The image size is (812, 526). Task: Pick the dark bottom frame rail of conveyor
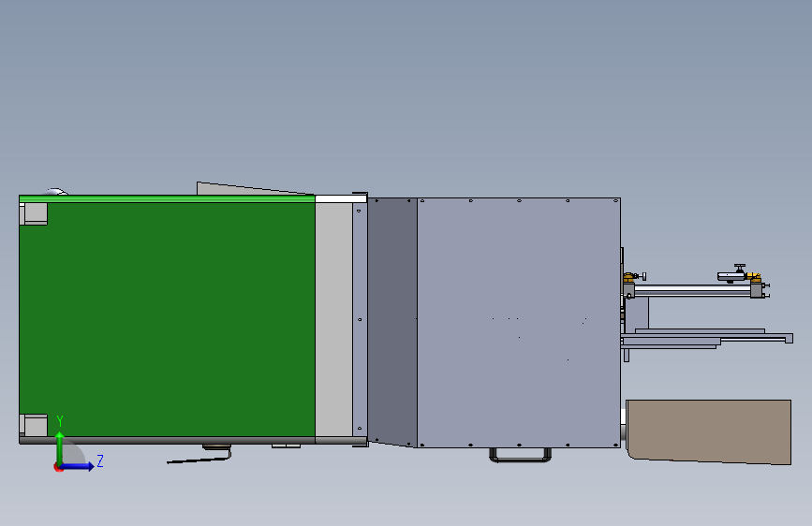[193, 441]
